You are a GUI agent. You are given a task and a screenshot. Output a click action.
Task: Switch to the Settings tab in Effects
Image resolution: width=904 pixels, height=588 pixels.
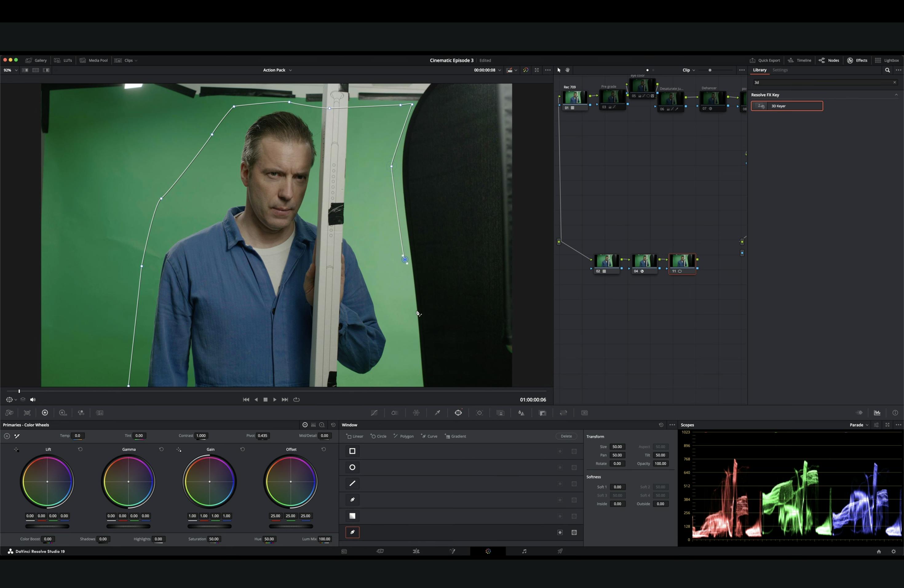[x=780, y=70]
